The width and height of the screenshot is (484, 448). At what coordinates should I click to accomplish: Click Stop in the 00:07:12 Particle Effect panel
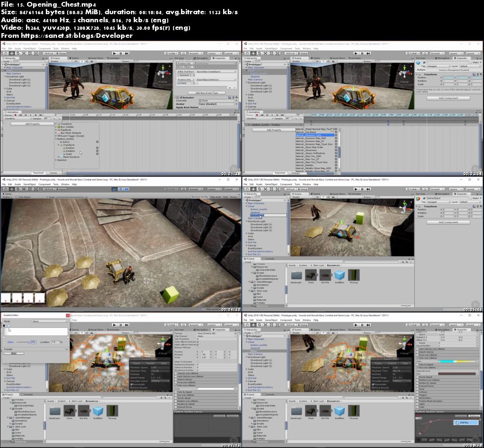(164, 363)
